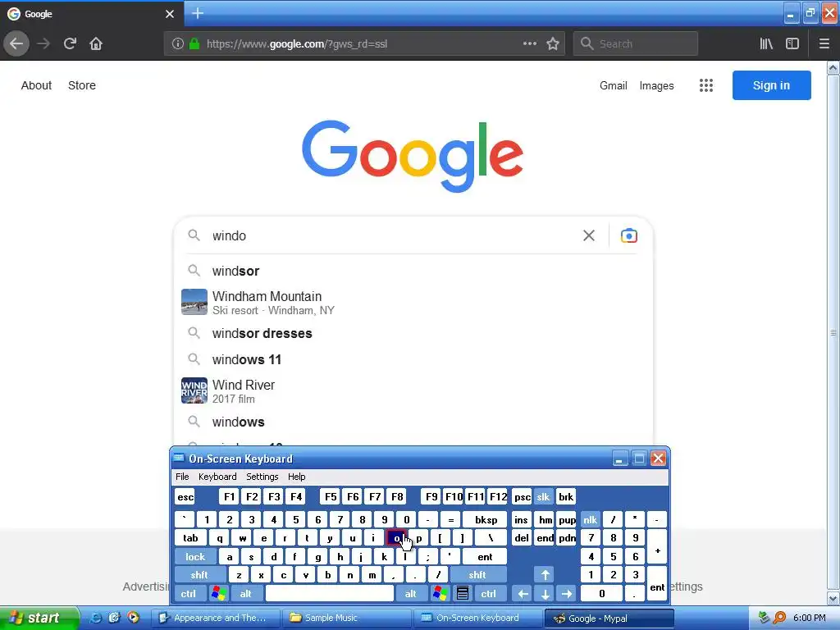The width and height of the screenshot is (840, 630).
Task: Open the Store link
Action: [82, 85]
